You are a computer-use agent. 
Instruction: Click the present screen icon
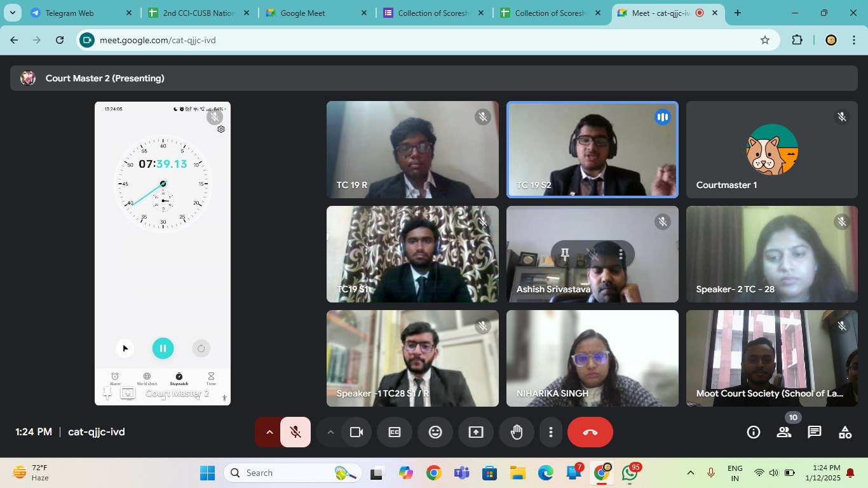(x=476, y=432)
